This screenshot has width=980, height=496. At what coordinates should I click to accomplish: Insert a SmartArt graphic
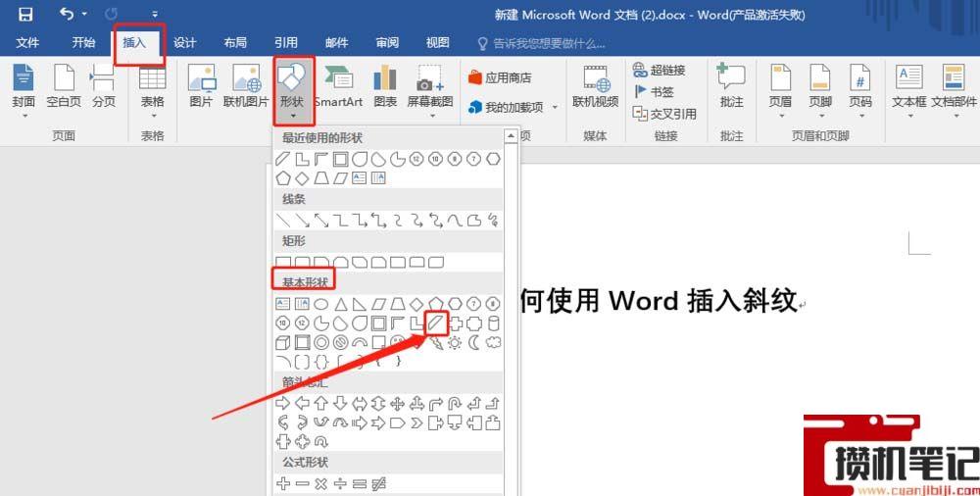[339, 86]
